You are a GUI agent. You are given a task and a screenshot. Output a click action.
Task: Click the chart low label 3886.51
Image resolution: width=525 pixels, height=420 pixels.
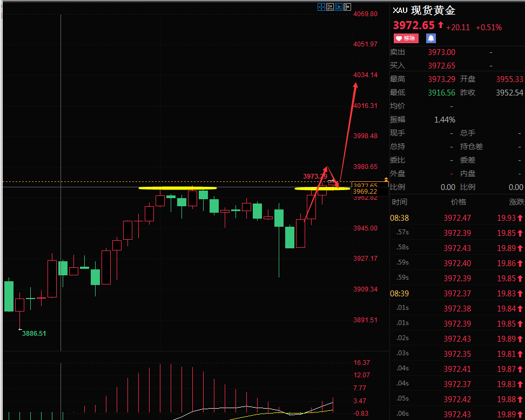pyautogui.click(x=34, y=334)
